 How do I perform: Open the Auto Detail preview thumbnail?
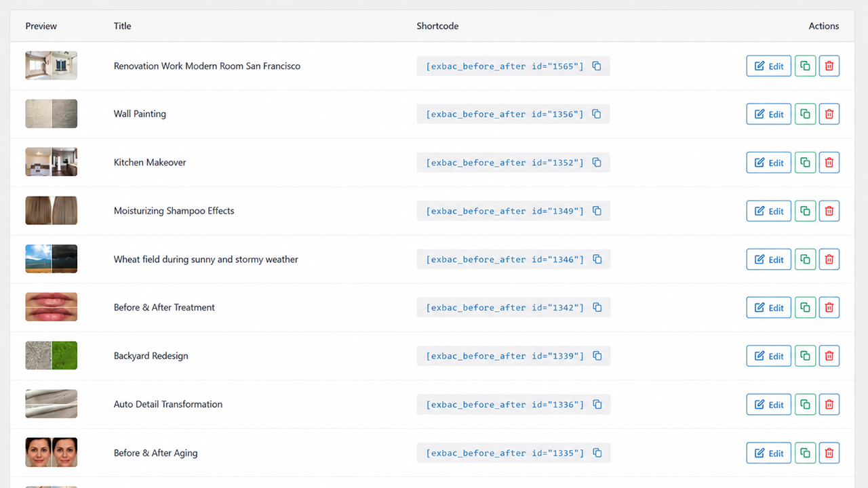pos(52,405)
